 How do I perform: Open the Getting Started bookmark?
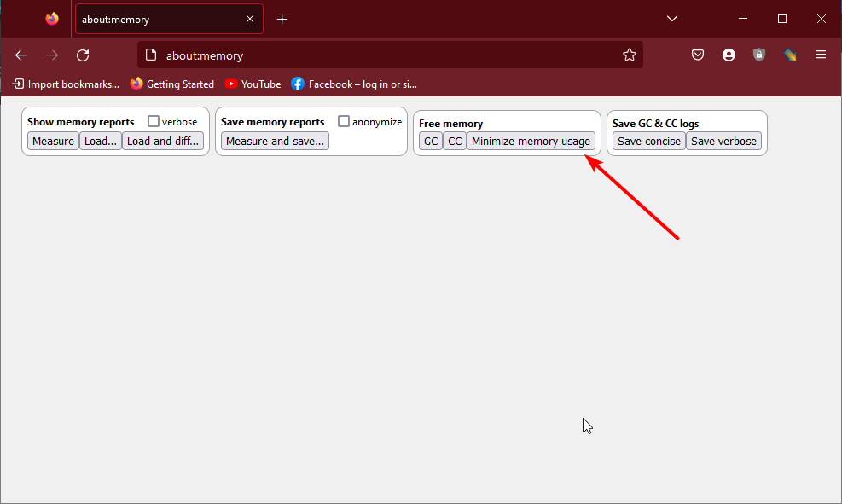click(x=172, y=84)
